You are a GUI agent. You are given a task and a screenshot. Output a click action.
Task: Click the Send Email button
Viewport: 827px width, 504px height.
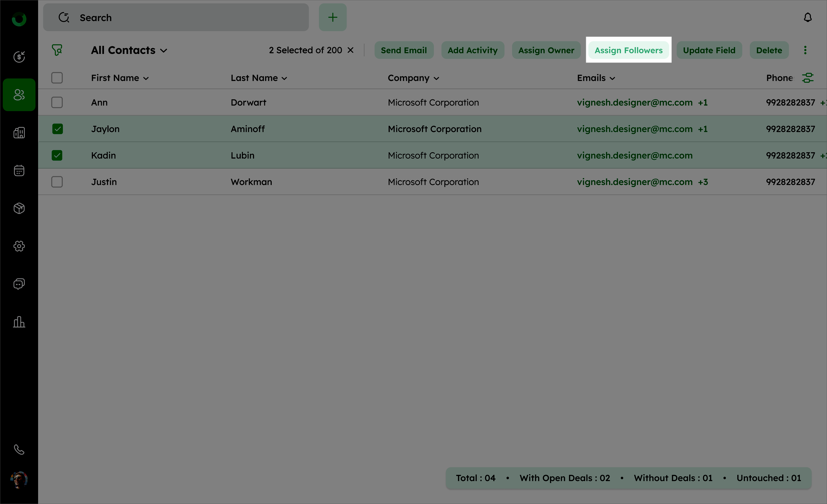[404, 50]
